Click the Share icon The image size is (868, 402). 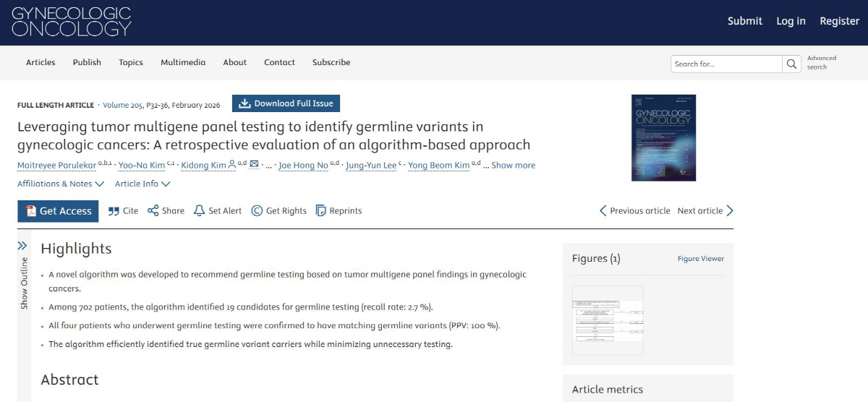coord(153,211)
